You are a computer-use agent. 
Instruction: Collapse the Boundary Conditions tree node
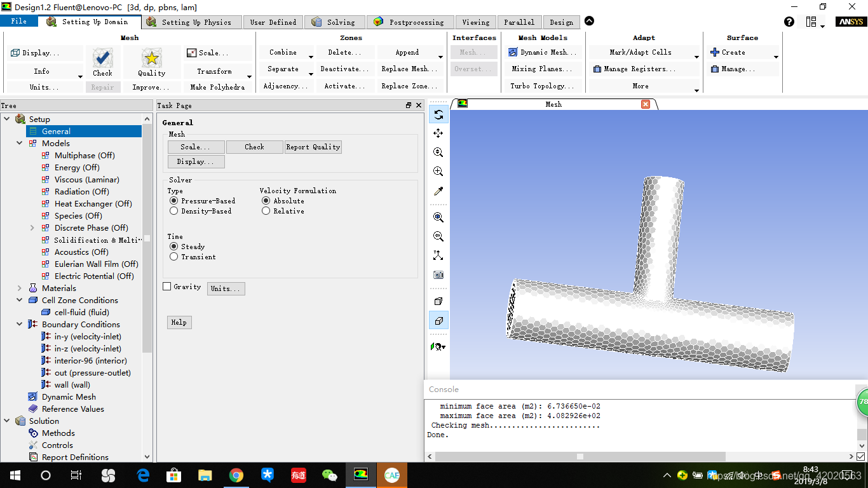[20, 325]
